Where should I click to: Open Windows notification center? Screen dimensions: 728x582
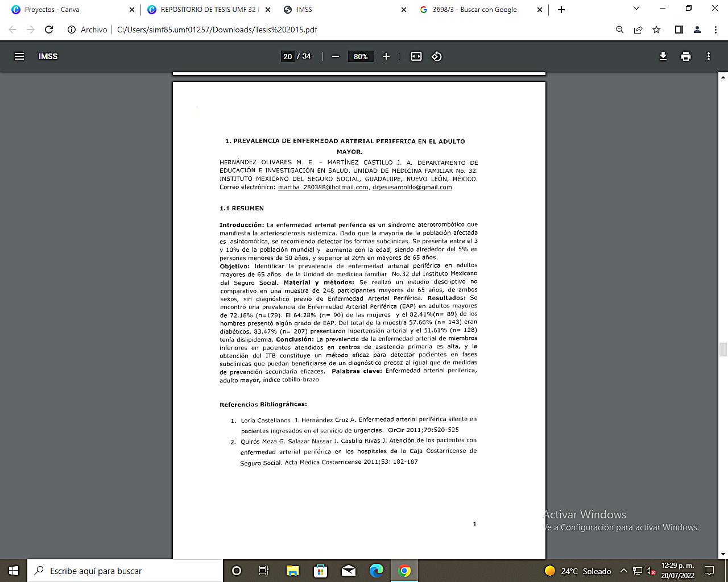[x=709, y=571]
